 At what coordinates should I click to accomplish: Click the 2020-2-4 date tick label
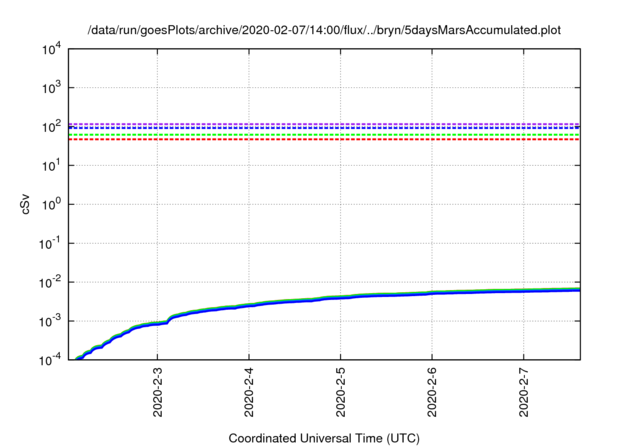click(249, 392)
